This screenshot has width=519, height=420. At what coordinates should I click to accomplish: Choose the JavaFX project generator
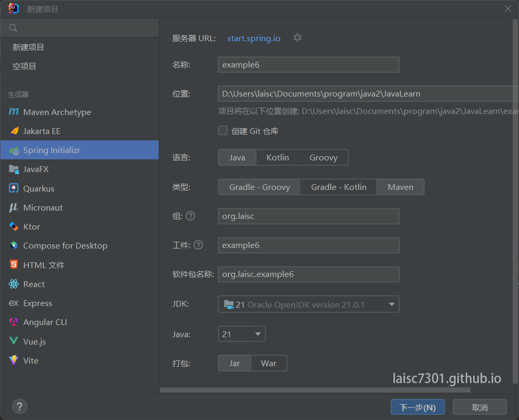tap(42, 169)
